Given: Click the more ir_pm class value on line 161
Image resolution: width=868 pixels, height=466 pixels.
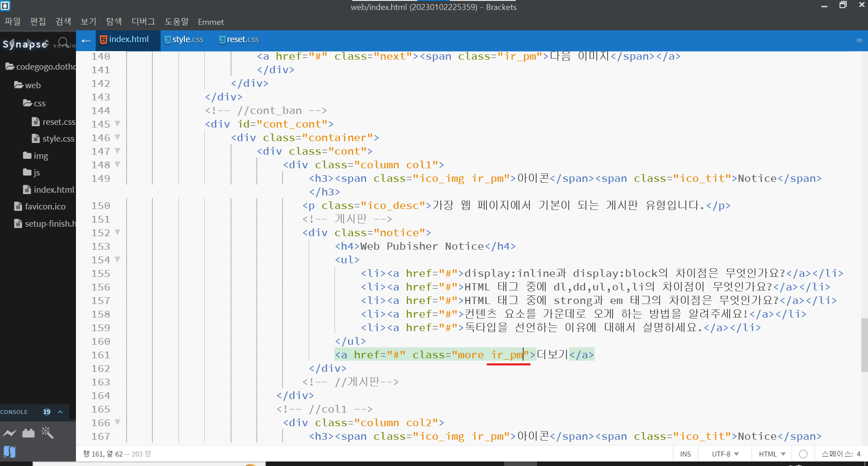Looking at the screenshot, I should coord(490,355).
